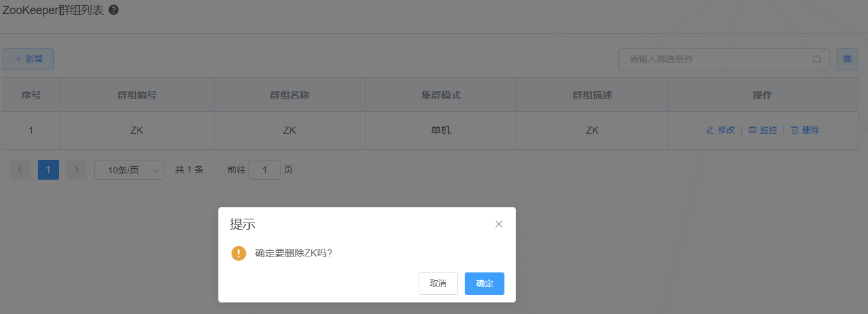Screen dimensions: 868x314
Task: Close the 提示 dialog with the X
Action: (499, 224)
